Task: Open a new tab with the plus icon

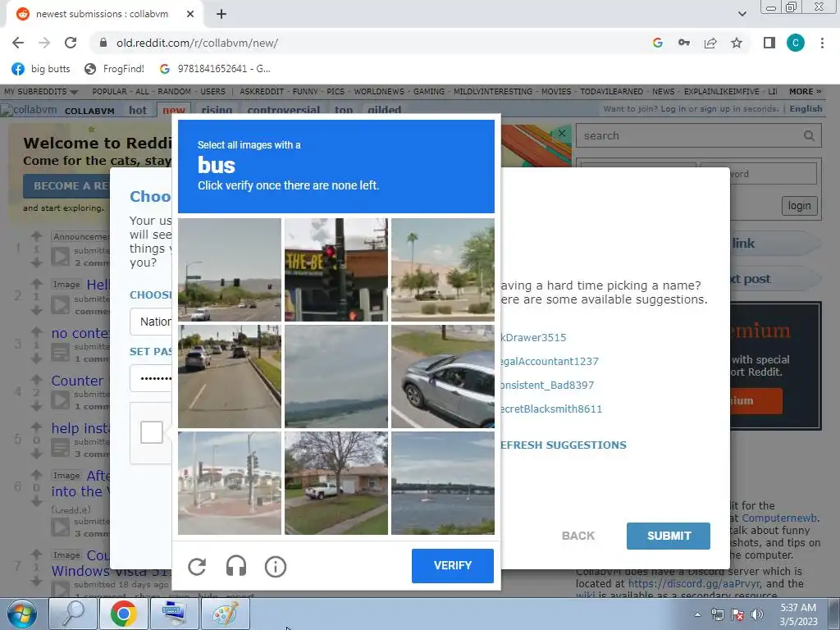Action: click(221, 15)
